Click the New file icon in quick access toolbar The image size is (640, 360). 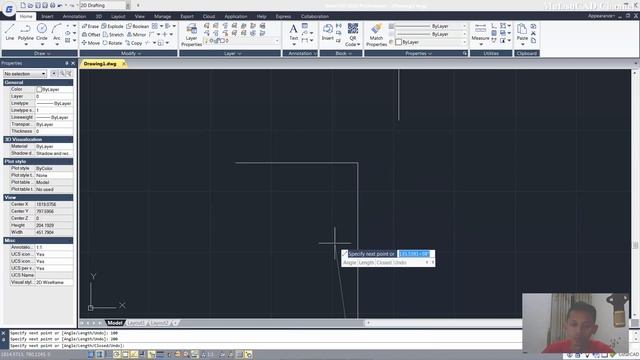(23, 5)
